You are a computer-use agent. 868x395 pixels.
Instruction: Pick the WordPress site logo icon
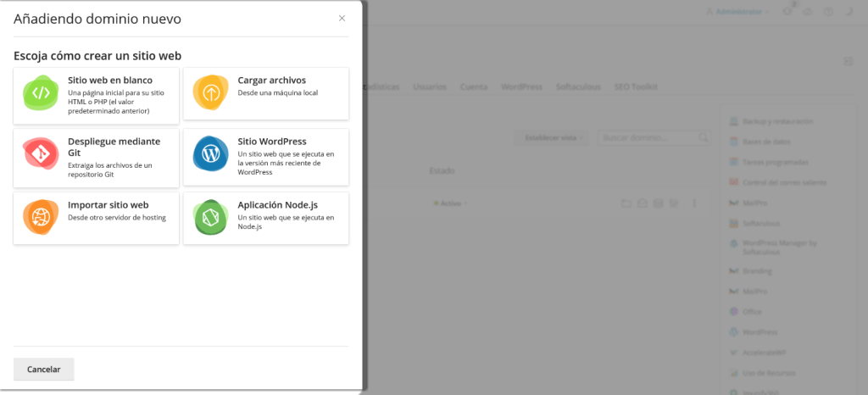point(210,153)
